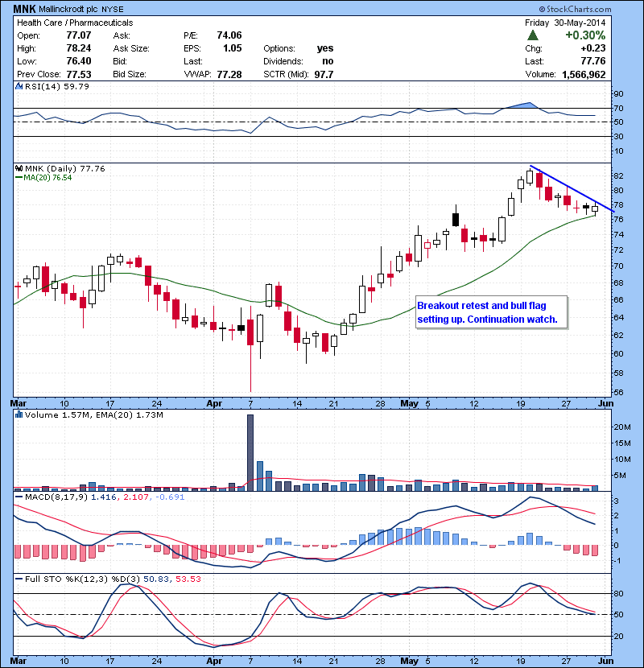Click the Volume legend bar icon
This screenshot has width=644, height=668.
click(x=20, y=415)
